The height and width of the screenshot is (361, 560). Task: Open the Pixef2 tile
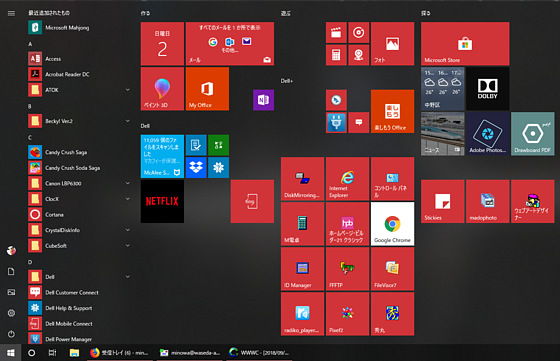click(347, 314)
